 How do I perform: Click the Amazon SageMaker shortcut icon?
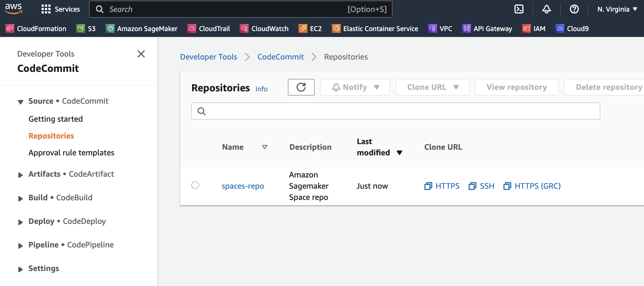coord(110,28)
